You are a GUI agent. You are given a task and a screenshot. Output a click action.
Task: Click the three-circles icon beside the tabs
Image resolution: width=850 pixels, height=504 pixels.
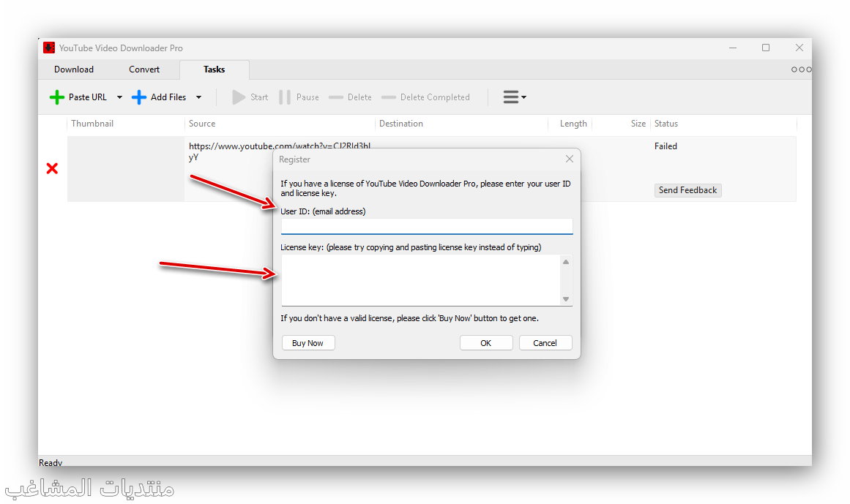click(x=801, y=69)
